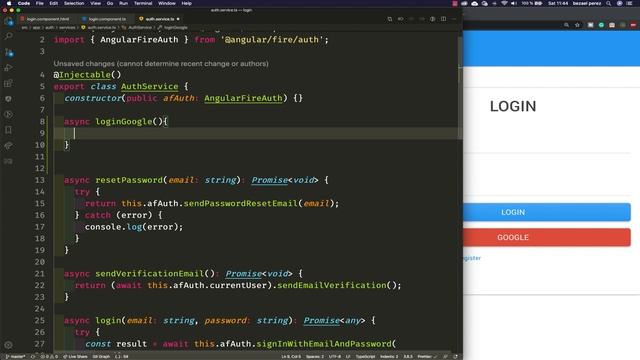This screenshot has height=360, width=640.
Task: Open the more actions ellipsis in the editor toolbar
Action: click(x=454, y=19)
